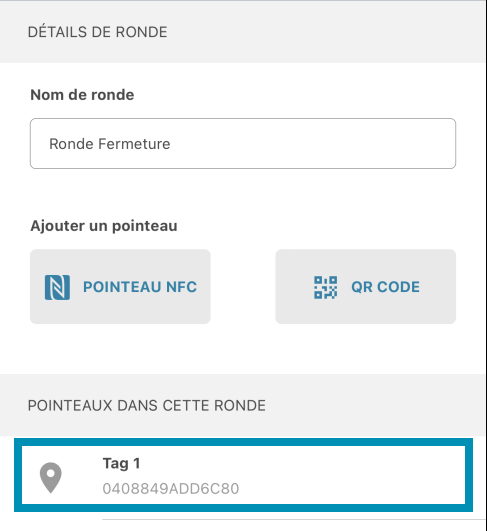Click the Ajouter un pointeau label
Image resolution: width=487 pixels, height=531 pixels.
point(104,226)
